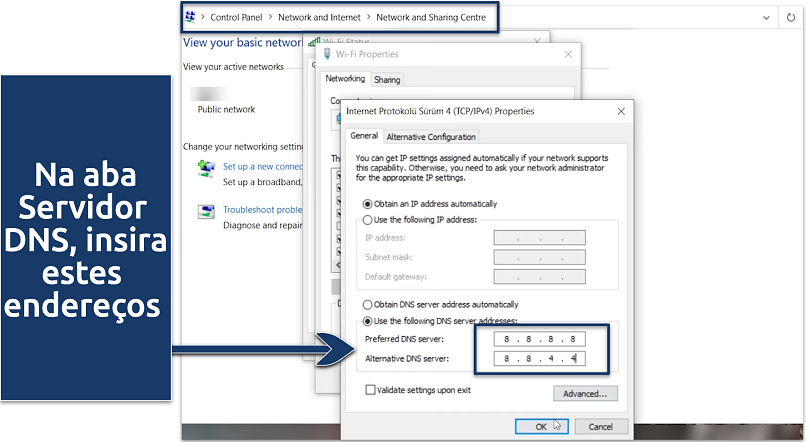Viewport: 806px width, 442px height.
Task: Expand the address bar history dropdown
Action: coord(766,18)
